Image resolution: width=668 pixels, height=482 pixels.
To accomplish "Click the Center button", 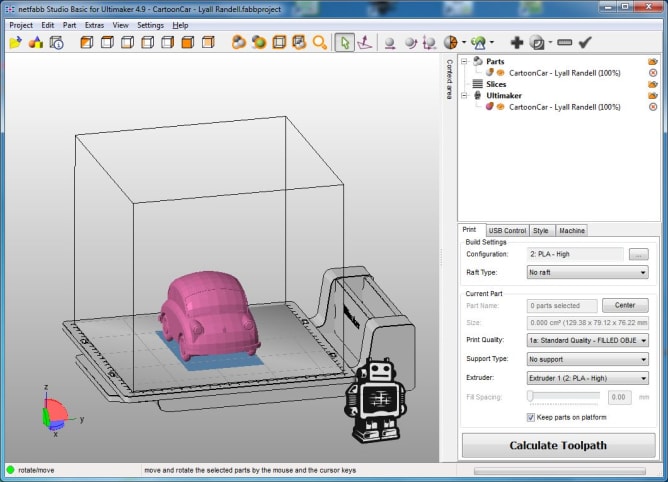I will pos(625,306).
